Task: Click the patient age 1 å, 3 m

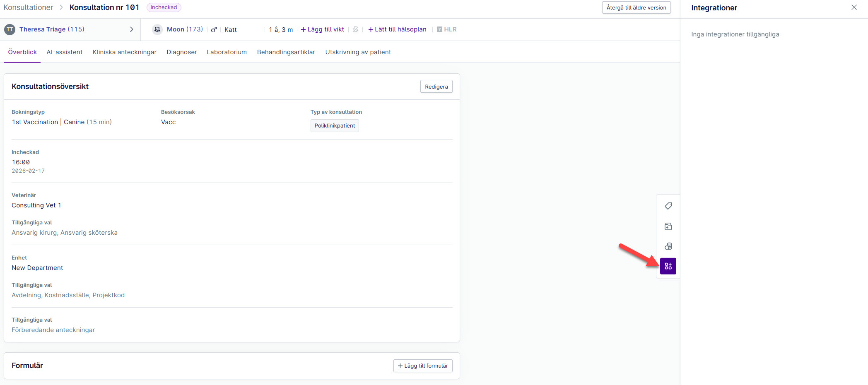Action: point(281,30)
